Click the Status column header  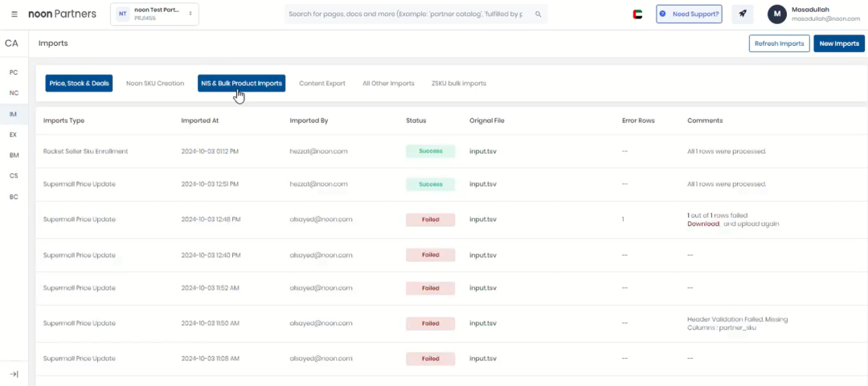[x=416, y=121]
